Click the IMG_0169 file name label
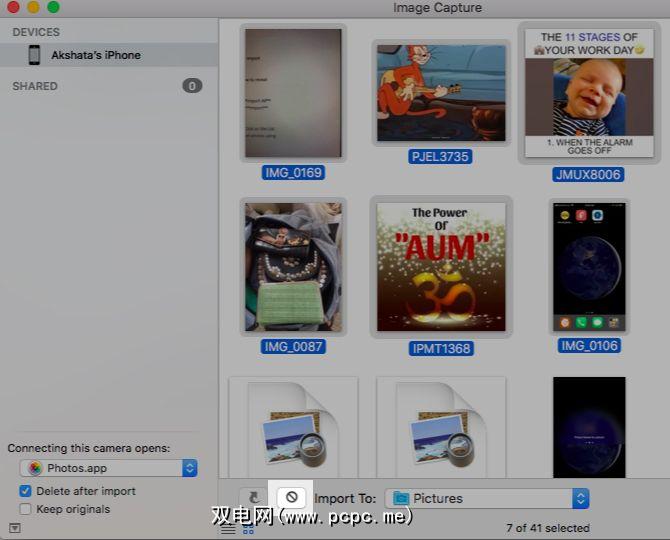The image size is (670, 540). (293, 173)
